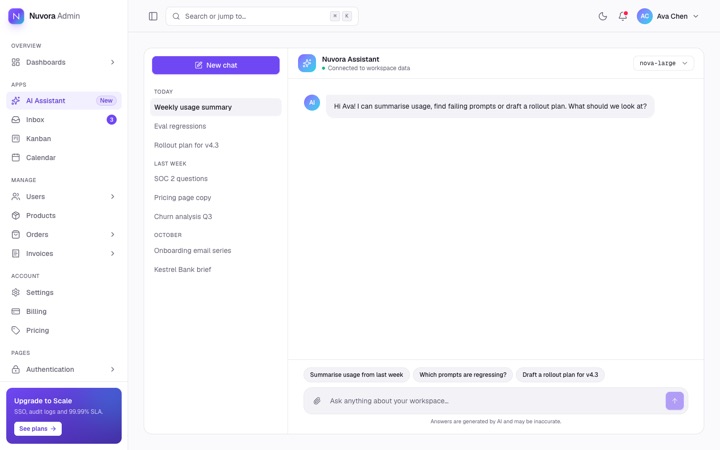720x450 pixels.
Task: Click the Products box icon
Action: [16, 215]
